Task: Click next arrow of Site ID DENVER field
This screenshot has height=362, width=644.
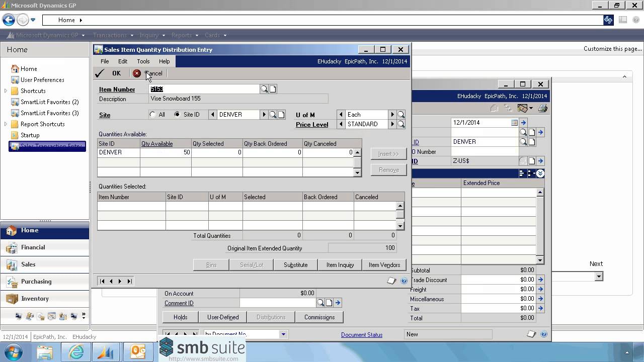Action: (x=264, y=115)
